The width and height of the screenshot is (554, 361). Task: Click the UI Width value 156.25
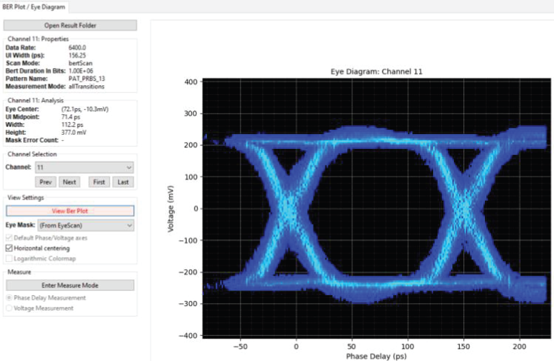[x=77, y=55]
